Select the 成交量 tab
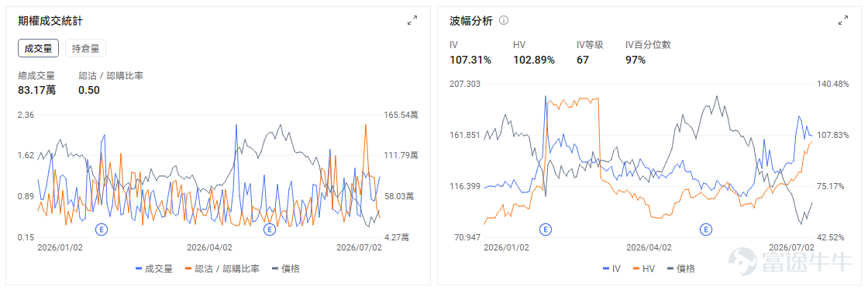Image resolution: width=868 pixels, height=290 pixels. click(x=38, y=48)
